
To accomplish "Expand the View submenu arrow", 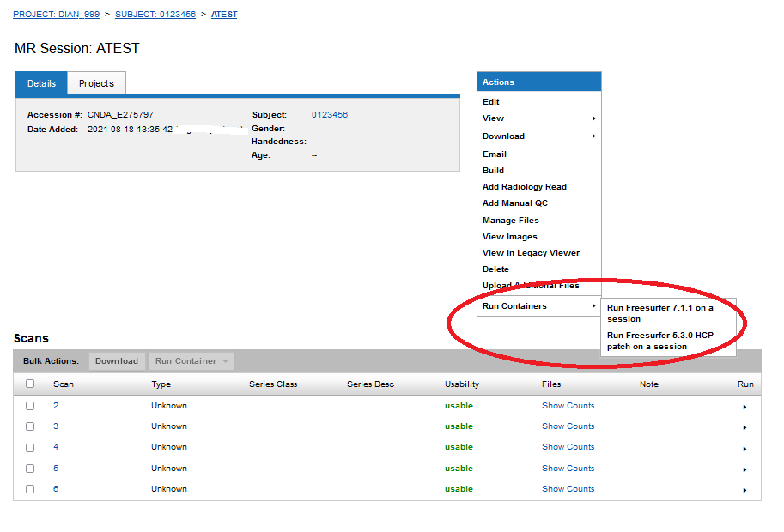I will pos(593,118).
